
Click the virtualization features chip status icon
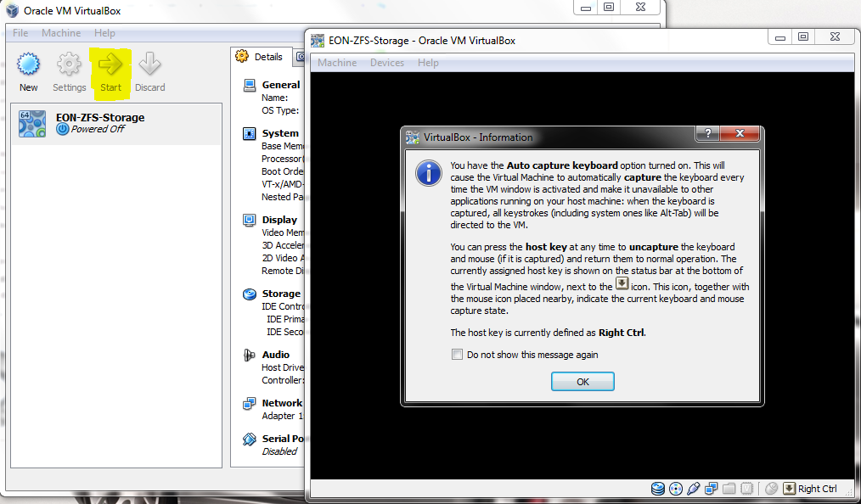746,489
